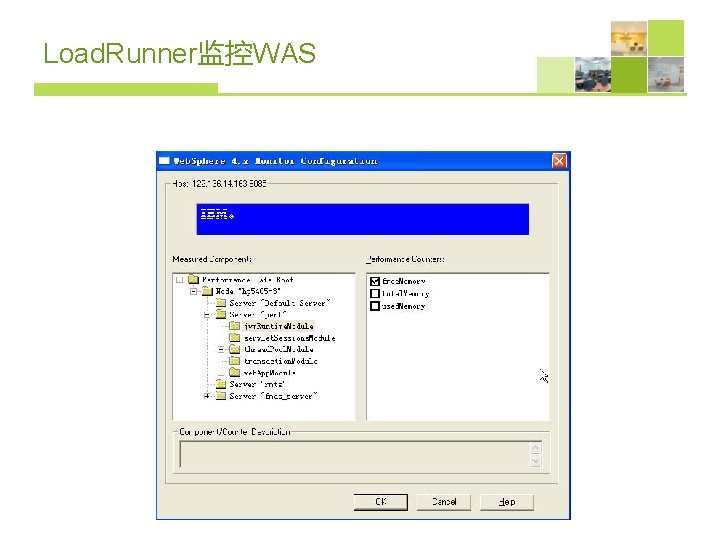Viewport: 720px width, 540px height.
Task: Select the jvmRuntimeModule tree item
Action: (279, 326)
